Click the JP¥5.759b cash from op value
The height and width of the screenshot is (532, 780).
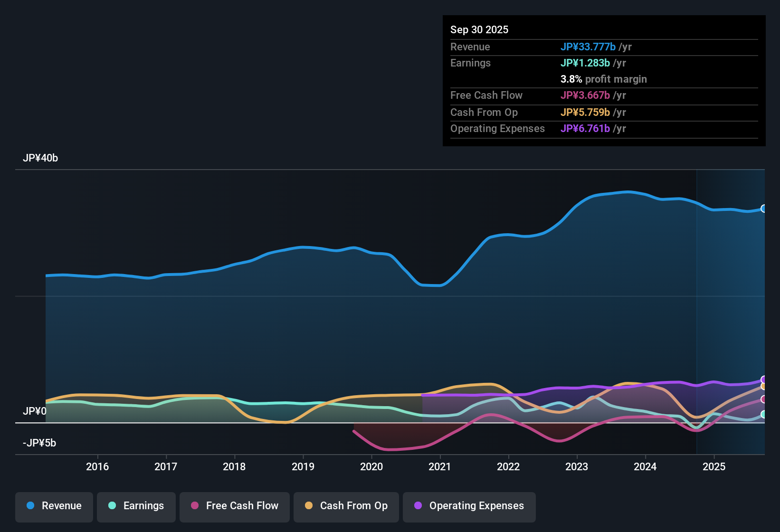click(585, 112)
